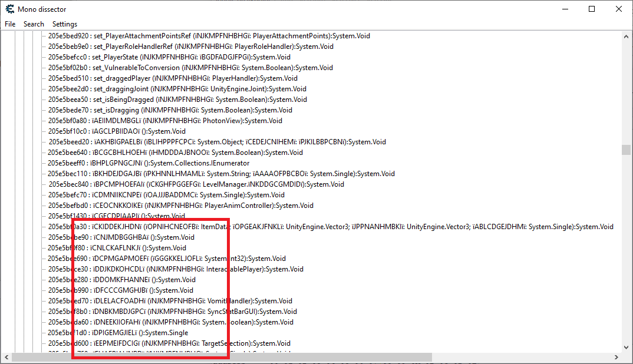The width and height of the screenshot is (633, 364).
Task: Select the set_PlayerAttachmentPointsRef method row
Action: tap(209, 36)
